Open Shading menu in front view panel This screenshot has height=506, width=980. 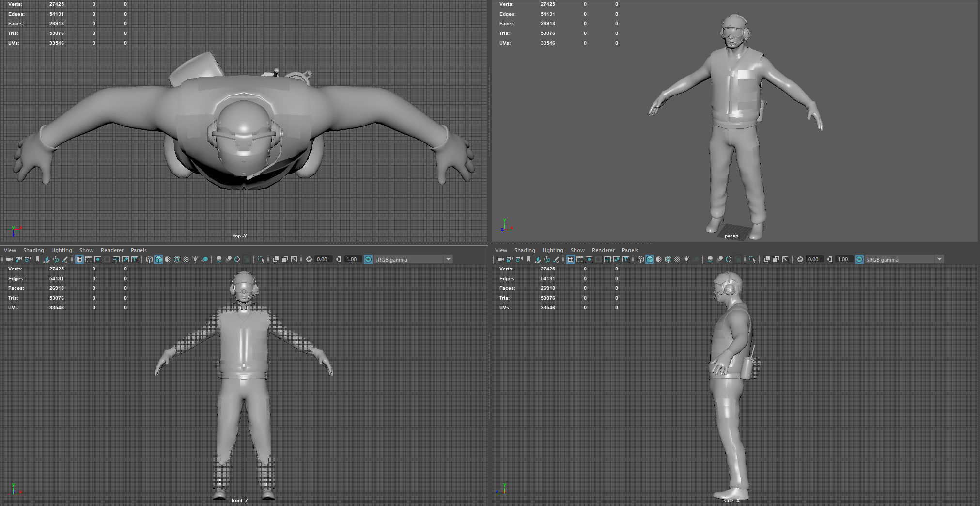33,250
